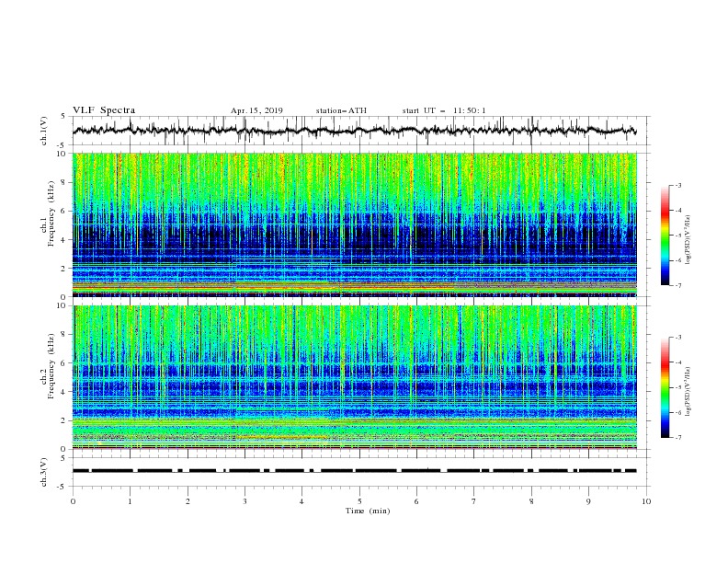
Task: Click the "ch.3(V)" axis label
Action: pos(44,472)
